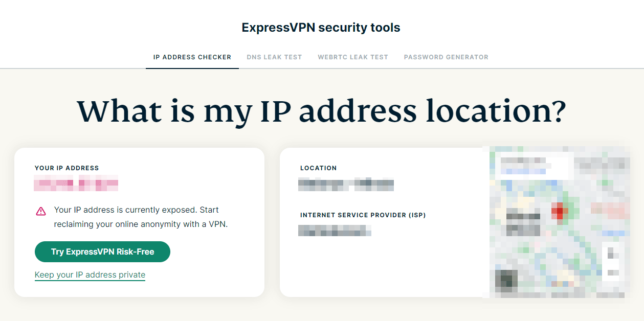
Task: Click the IP address currently exposed warning text
Action: coord(141,217)
